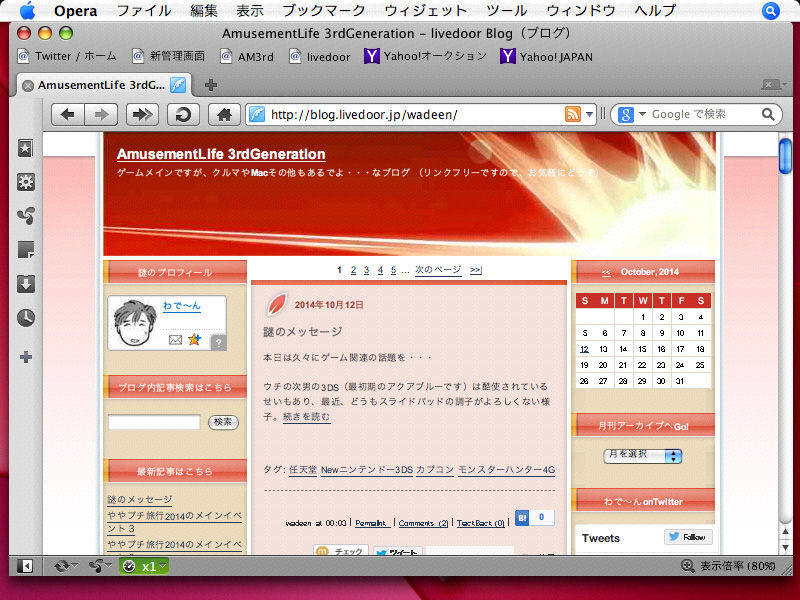Click the モンスターハンター4G tag
The height and width of the screenshot is (600, 800).
pos(506,470)
